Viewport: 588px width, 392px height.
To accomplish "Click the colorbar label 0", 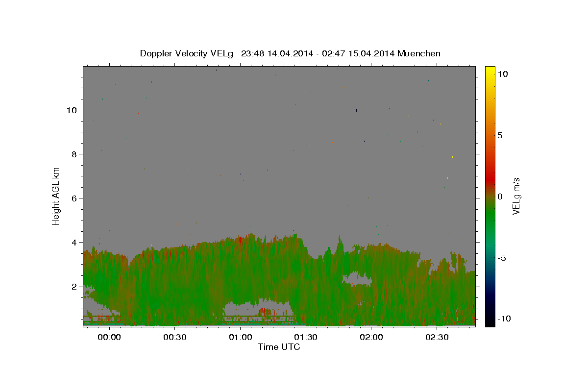I will coord(500,196).
